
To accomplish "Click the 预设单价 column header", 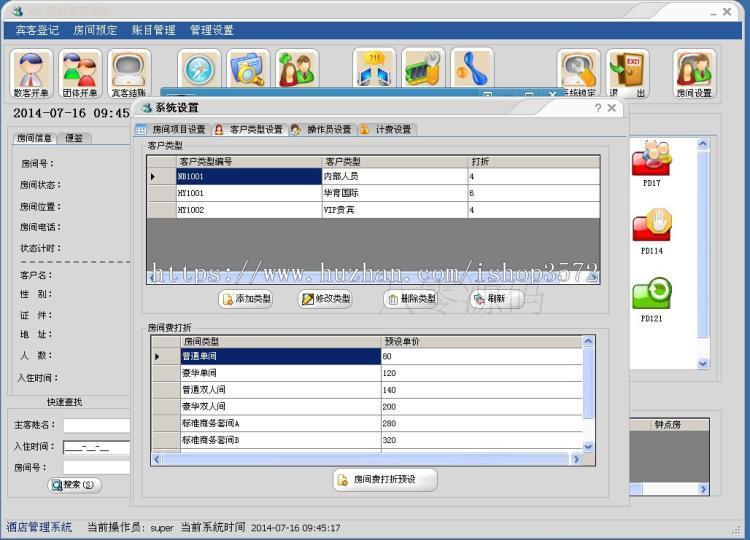I will pos(482,342).
